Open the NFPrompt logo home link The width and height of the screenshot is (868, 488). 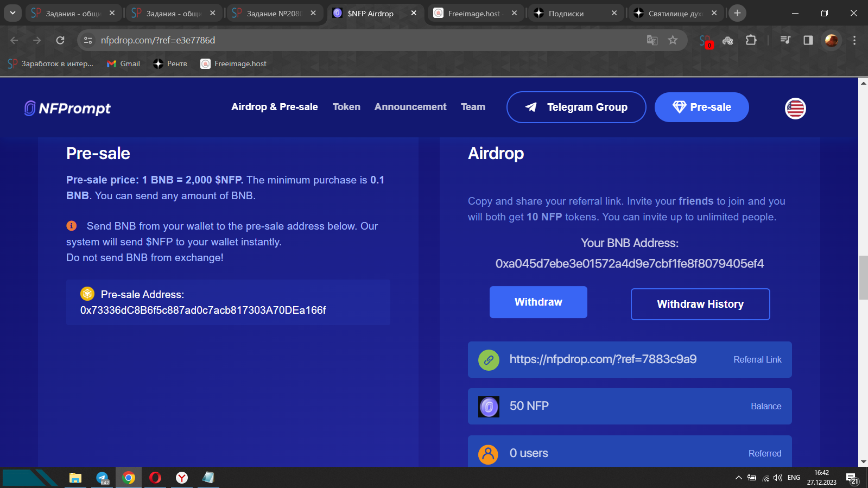point(68,108)
